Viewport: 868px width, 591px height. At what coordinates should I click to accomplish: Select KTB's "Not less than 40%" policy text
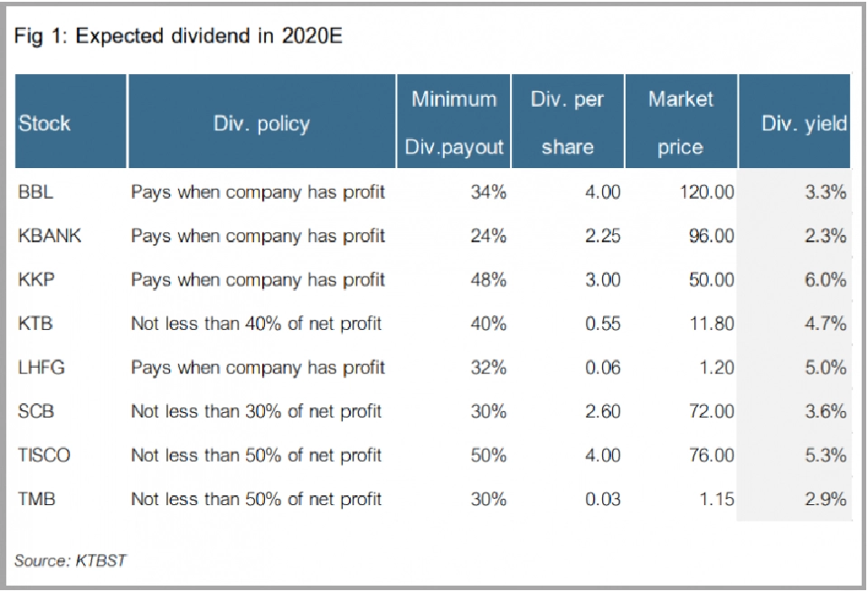[257, 324]
